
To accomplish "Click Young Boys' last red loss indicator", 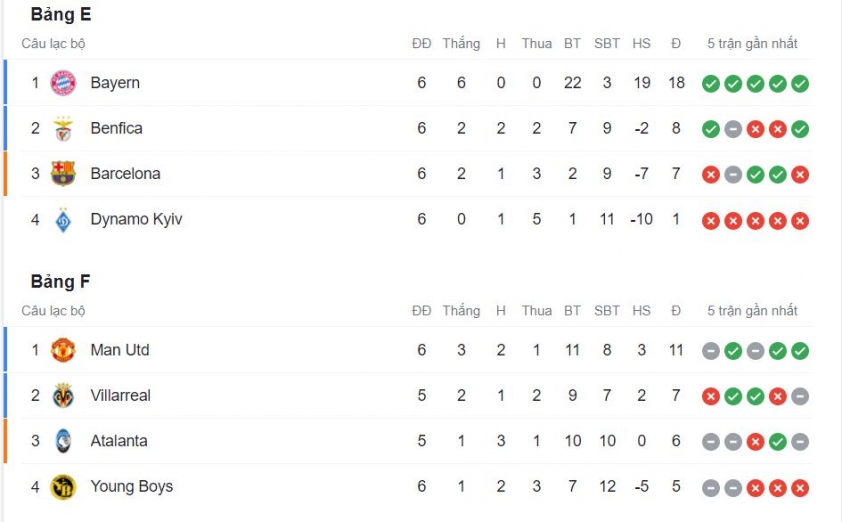I will coord(800,488).
